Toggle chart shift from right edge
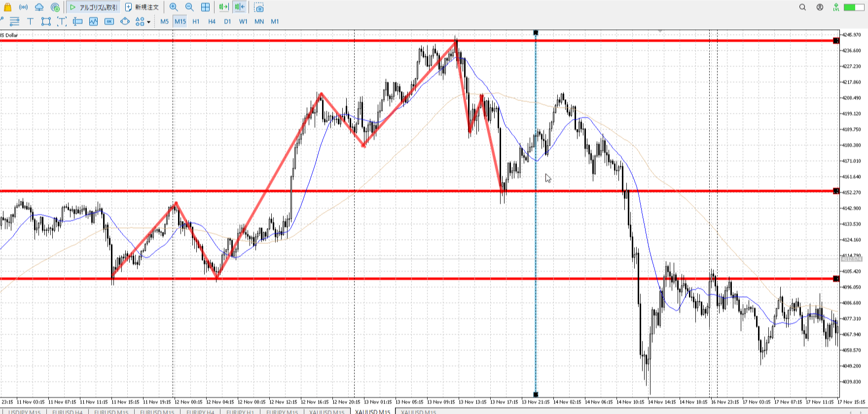Image resolution: width=868 pixels, height=414 pixels. (x=240, y=7)
